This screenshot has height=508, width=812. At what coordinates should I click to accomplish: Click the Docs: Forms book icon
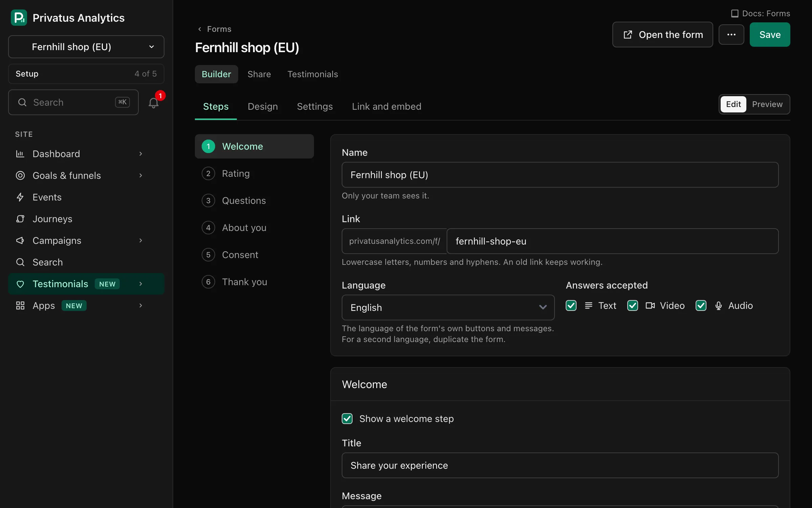coord(735,14)
